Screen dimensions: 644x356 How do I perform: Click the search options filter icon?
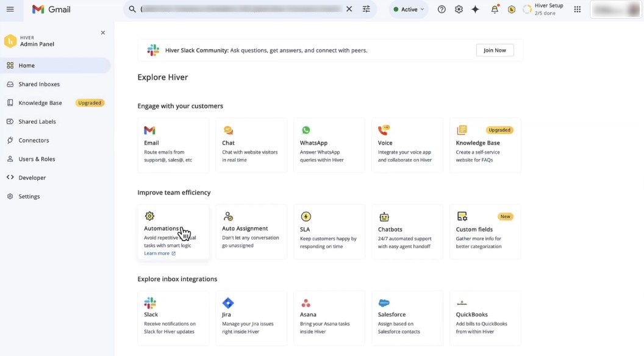click(x=366, y=9)
